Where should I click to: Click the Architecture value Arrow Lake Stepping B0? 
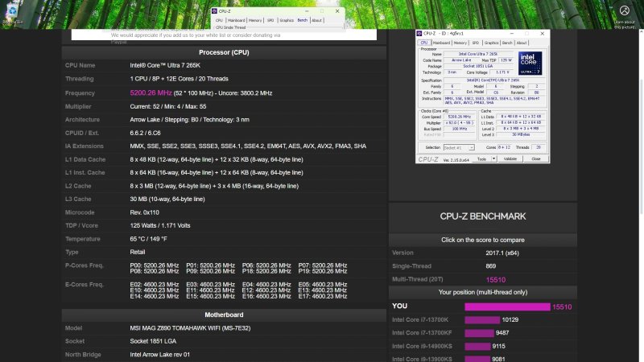(189, 119)
